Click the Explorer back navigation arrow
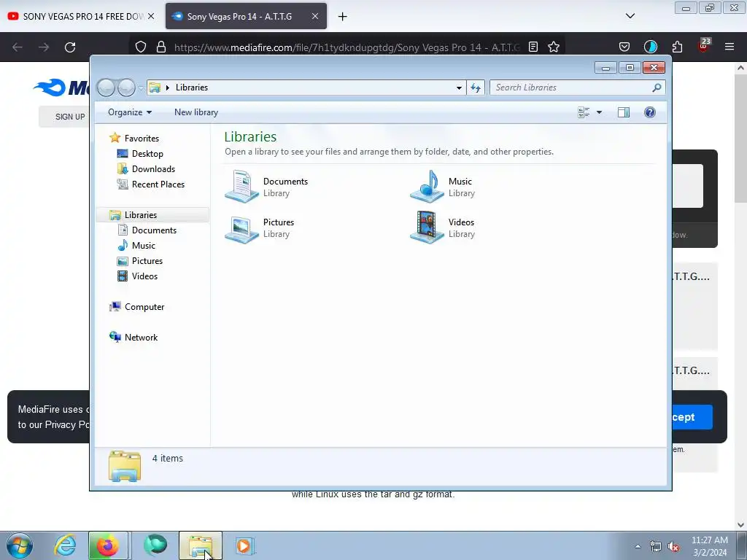This screenshot has width=747, height=560. pos(106,87)
